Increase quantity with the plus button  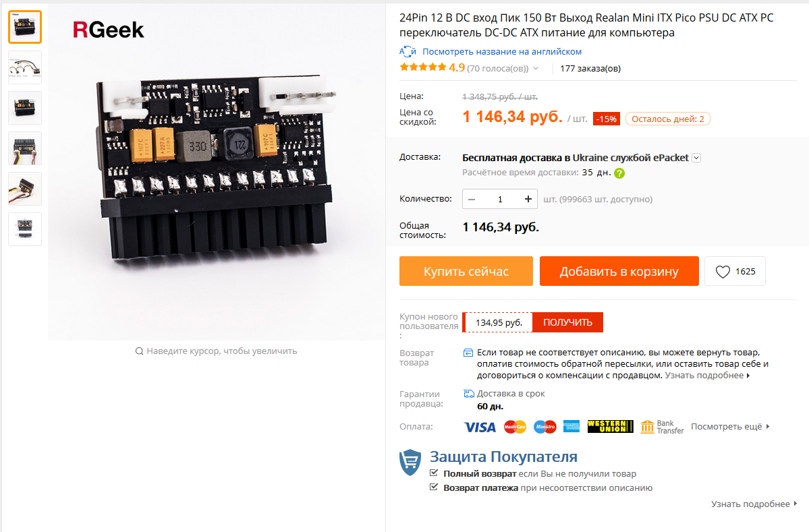[x=528, y=199]
